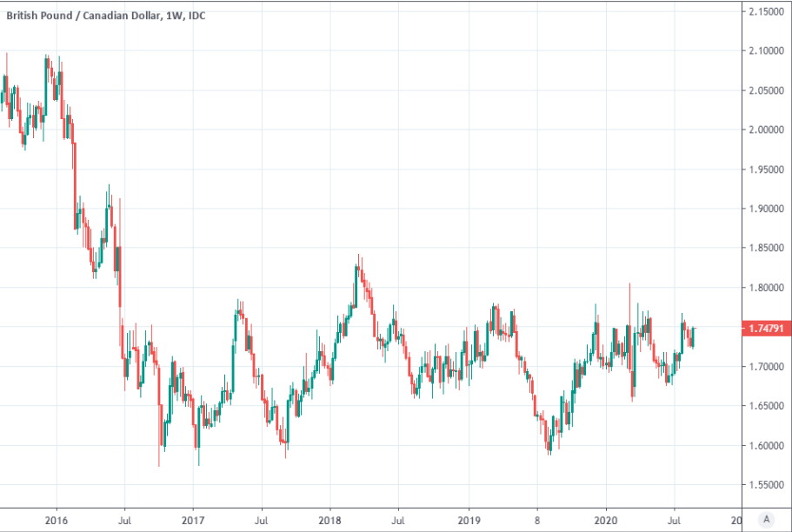Screen dimensions: 792x532
Task: Select the 2019 marker on time axis
Action: (x=468, y=520)
